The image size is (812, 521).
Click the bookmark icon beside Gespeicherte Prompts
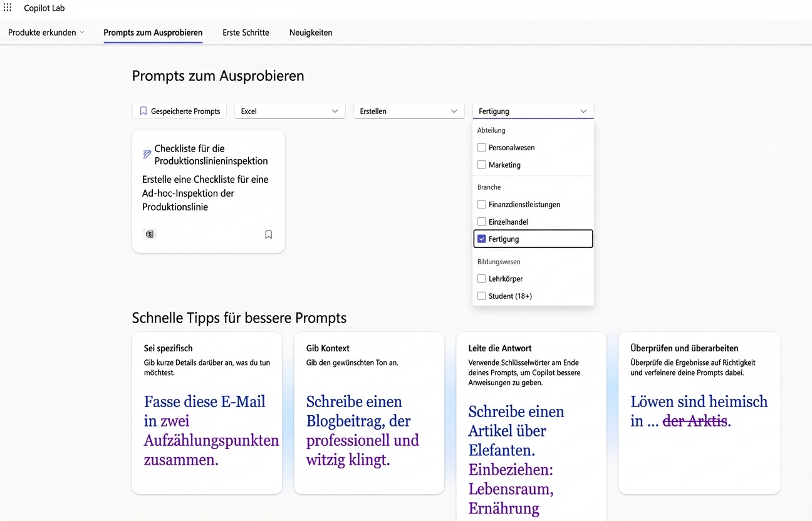click(142, 110)
